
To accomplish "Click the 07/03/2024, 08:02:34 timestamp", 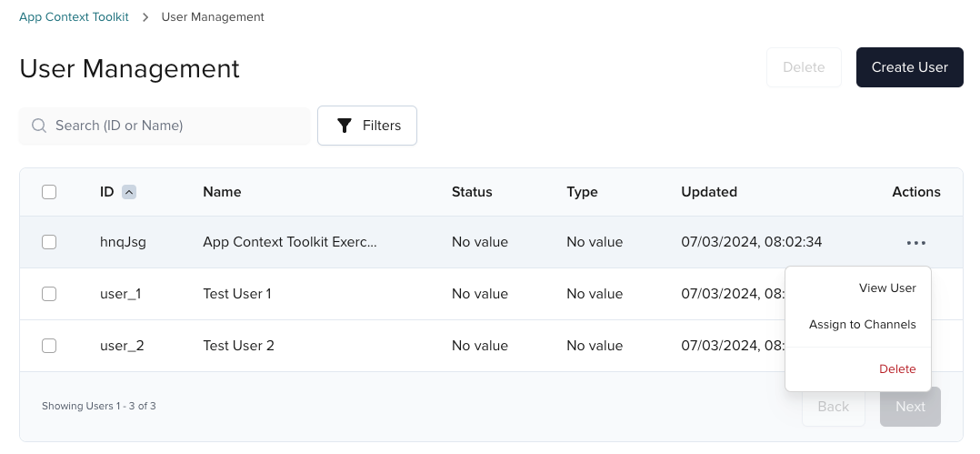I will pos(751,242).
